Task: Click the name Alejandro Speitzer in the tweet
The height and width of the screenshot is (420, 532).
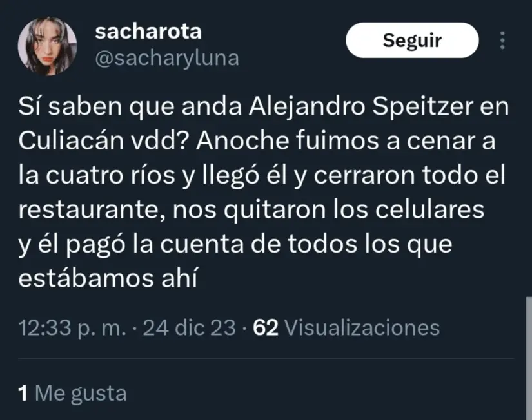Action: (361, 106)
